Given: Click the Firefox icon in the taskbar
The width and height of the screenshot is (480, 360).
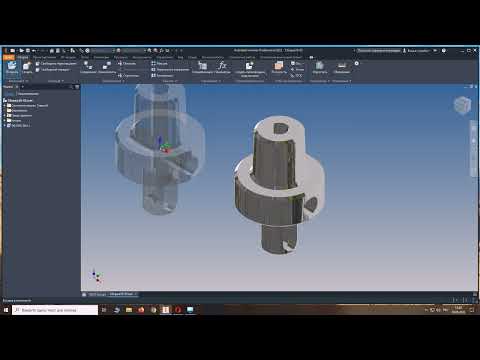Looking at the screenshot, I should click(141, 310).
